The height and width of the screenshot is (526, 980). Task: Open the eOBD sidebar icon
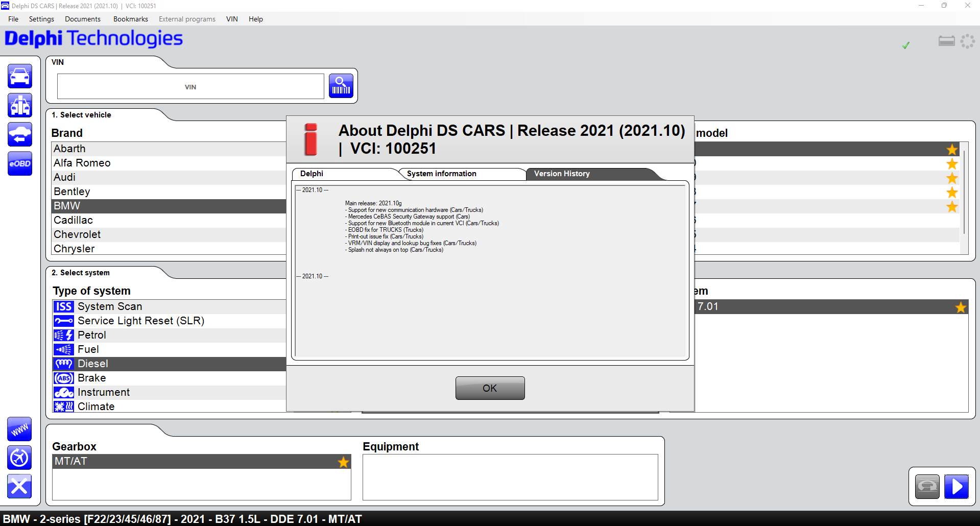pyautogui.click(x=20, y=164)
